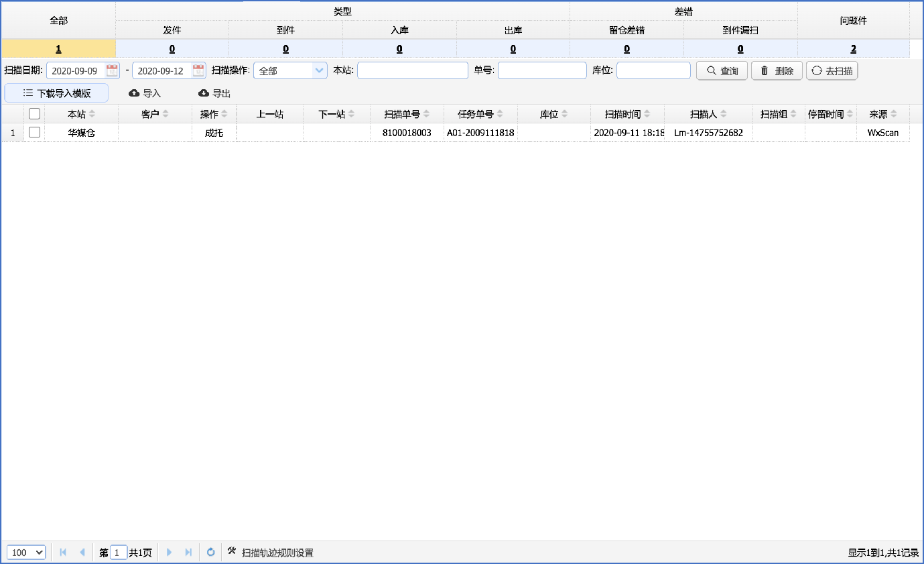This screenshot has width=924, height=564.
Task: Click task number cell A01-2009111818
Action: point(480,133)
